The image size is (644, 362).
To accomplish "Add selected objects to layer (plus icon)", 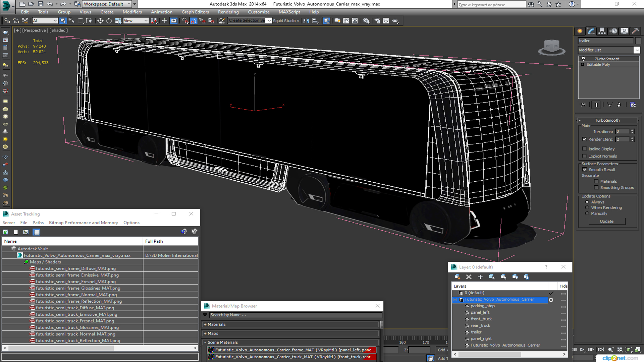I will tap(480, 277).
